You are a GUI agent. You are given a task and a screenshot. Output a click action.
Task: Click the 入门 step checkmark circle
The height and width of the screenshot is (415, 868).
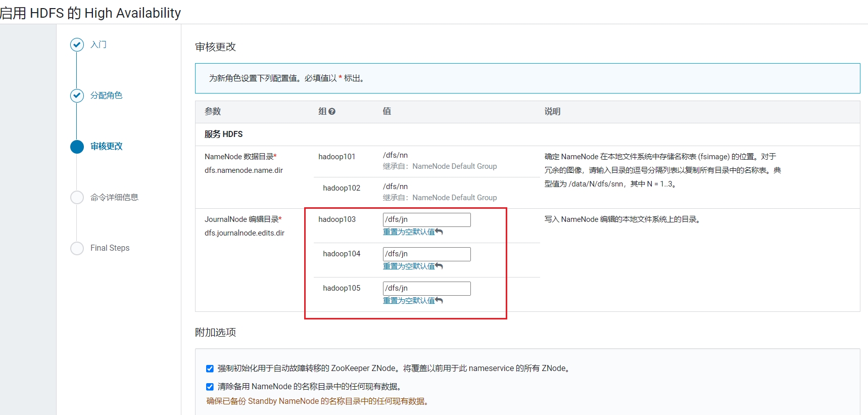[x=77, y=45]
